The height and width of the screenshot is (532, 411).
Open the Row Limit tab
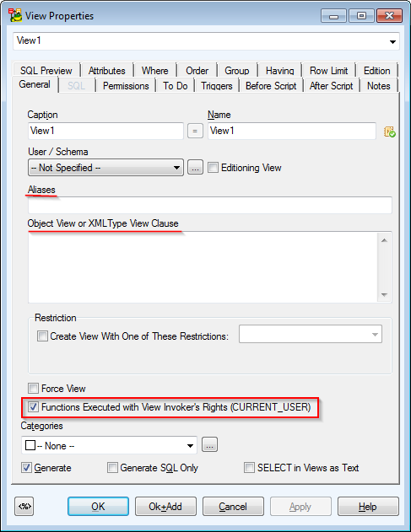click(x=329, y=71)
